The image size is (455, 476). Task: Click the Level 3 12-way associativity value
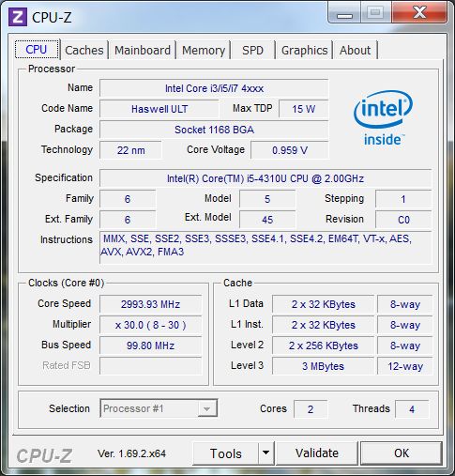point(405,366)
